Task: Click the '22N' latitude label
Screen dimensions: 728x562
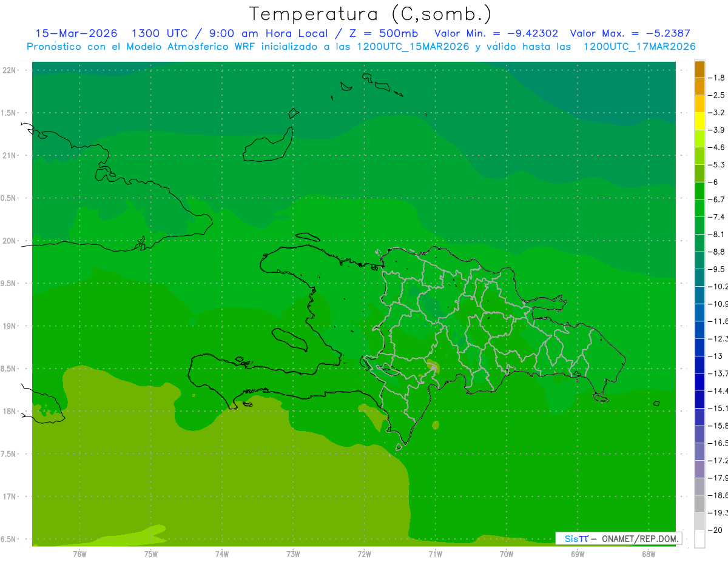Action: [x=10, y=70]
